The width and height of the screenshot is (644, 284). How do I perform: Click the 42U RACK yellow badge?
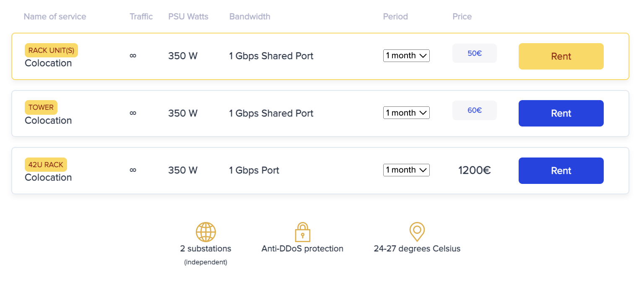pos(46,165)
